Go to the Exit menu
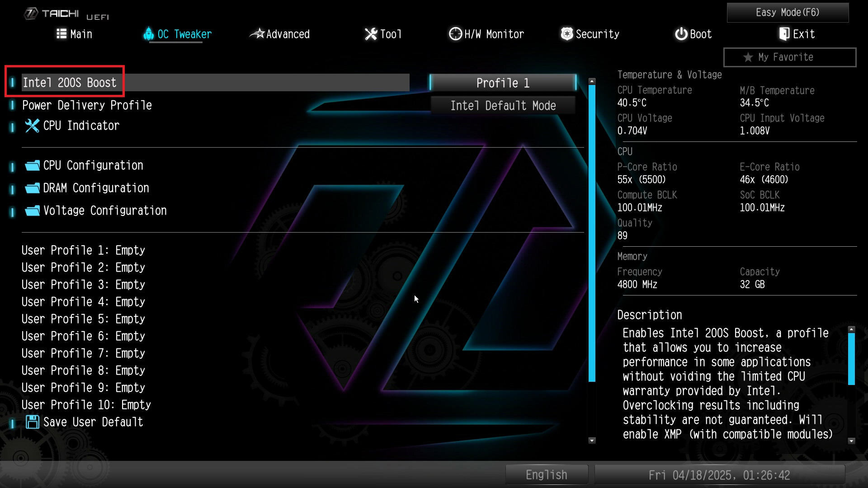The image size is (868, 488). point(797,34)
